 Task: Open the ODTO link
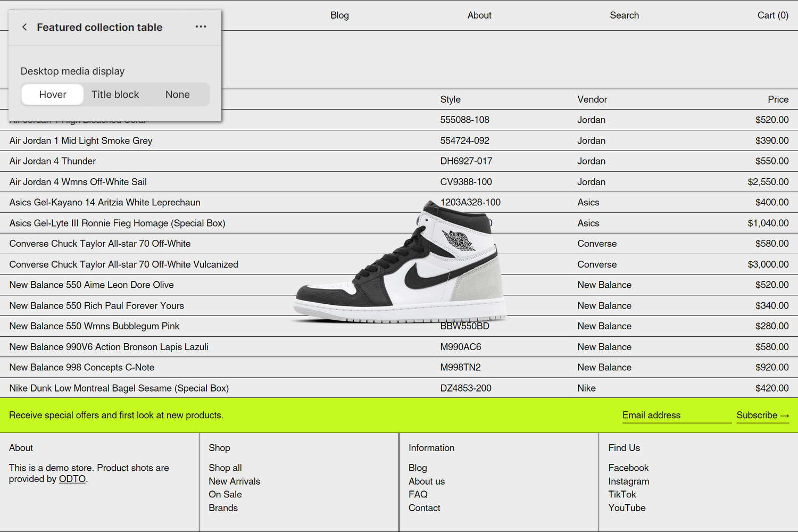[x=72, y=479]
